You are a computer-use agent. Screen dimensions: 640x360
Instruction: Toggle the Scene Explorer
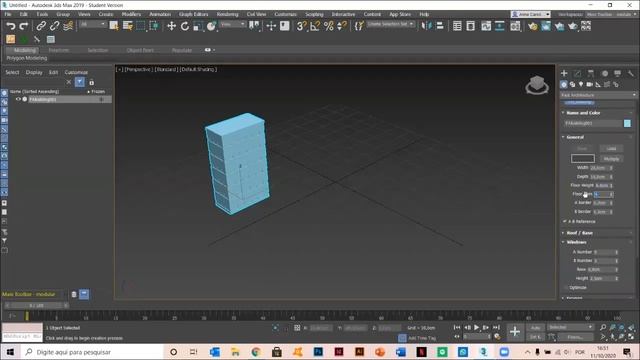(x=457, y=26)
